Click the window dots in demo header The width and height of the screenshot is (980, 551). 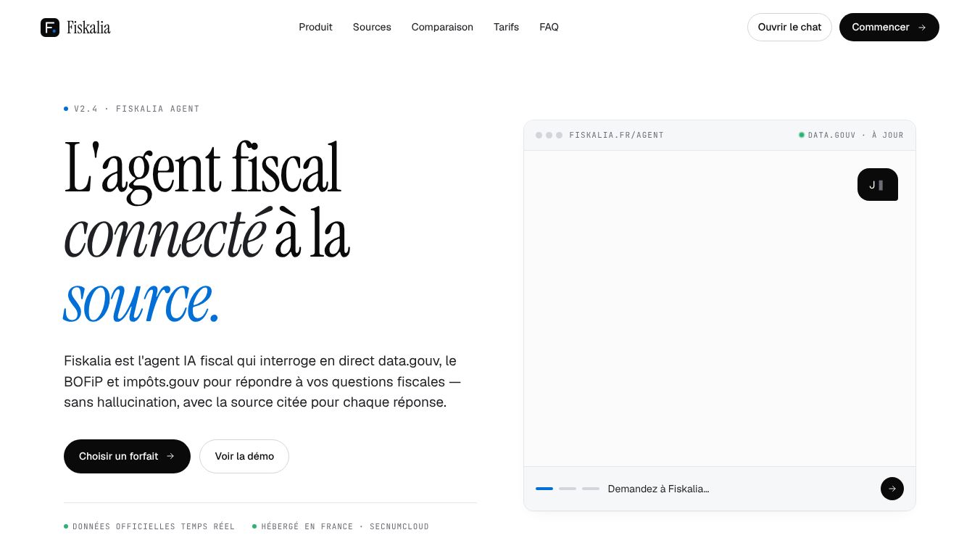(549, 135)
